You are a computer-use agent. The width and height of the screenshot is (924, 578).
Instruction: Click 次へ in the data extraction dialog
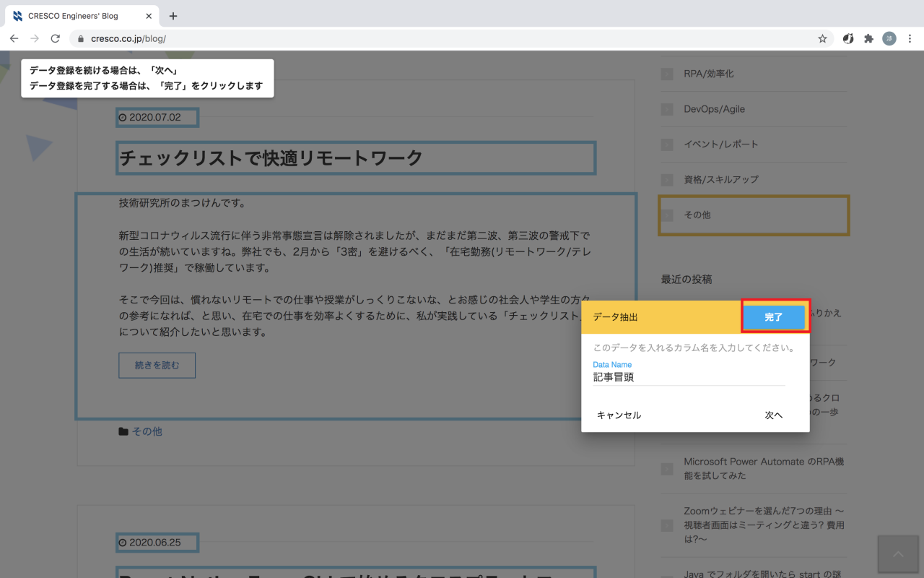coord(774,415)
